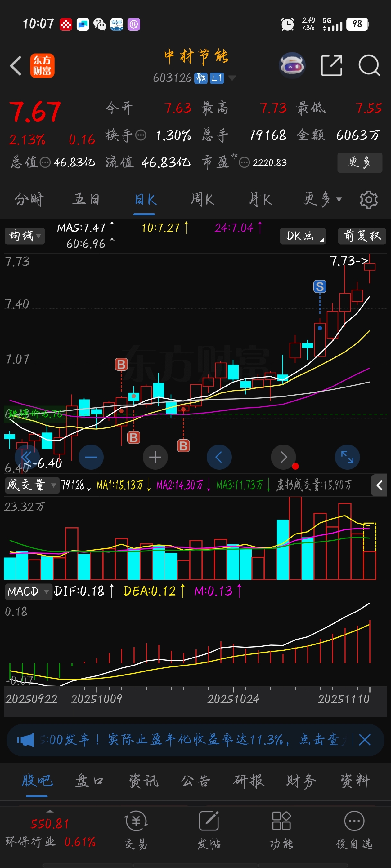Screen dimensions: 391x868
Task: Tap the 20251024 date label
Action: (x=233, y=699)
